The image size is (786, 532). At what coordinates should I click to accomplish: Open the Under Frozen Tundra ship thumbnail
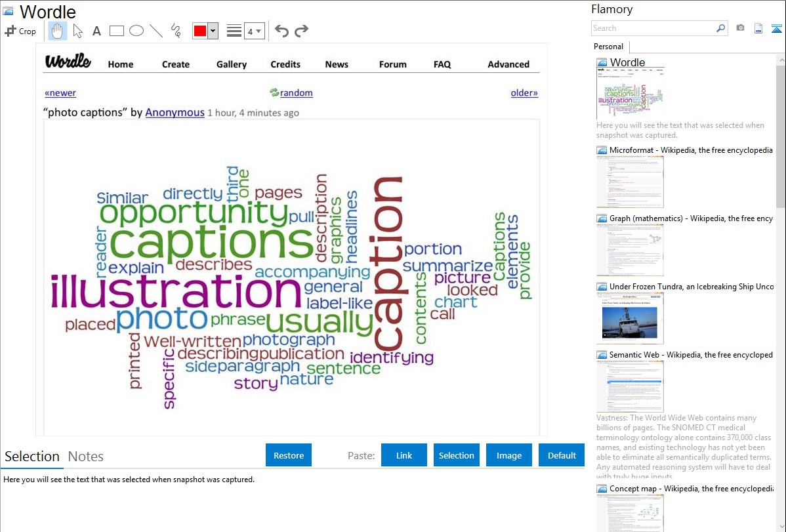pos(630,318)
